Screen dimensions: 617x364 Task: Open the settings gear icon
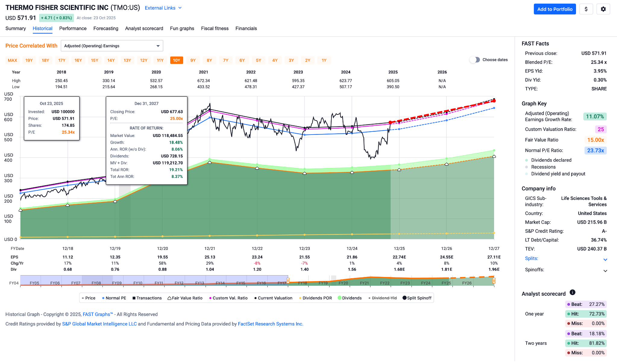pos(603,9)
